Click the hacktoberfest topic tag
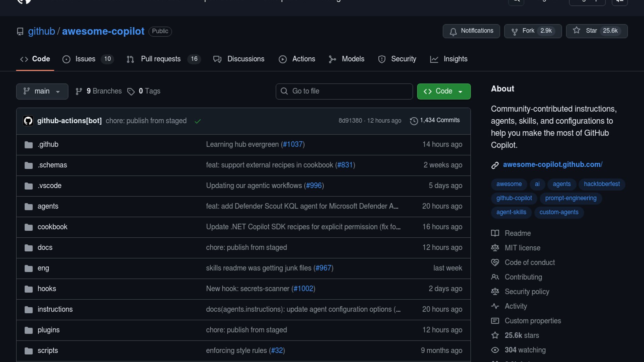 coord(601,184)
